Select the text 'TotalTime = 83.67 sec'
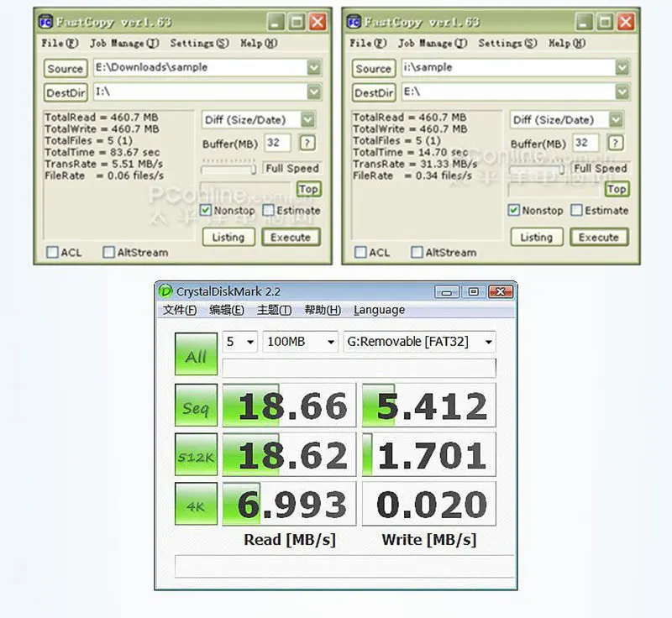 [102, 153]
